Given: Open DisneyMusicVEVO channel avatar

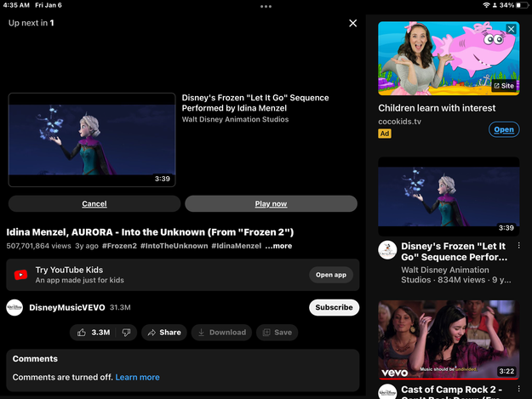Looking at the screenshot, I should pyautogui.click(x=14, y=307).
